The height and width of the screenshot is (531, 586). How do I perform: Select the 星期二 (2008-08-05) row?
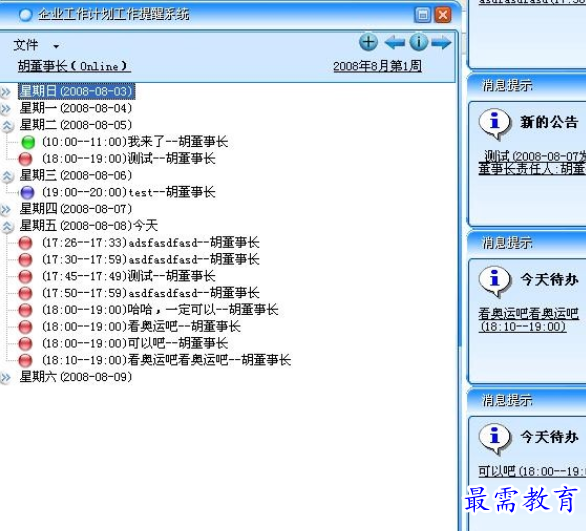[76, 125]
